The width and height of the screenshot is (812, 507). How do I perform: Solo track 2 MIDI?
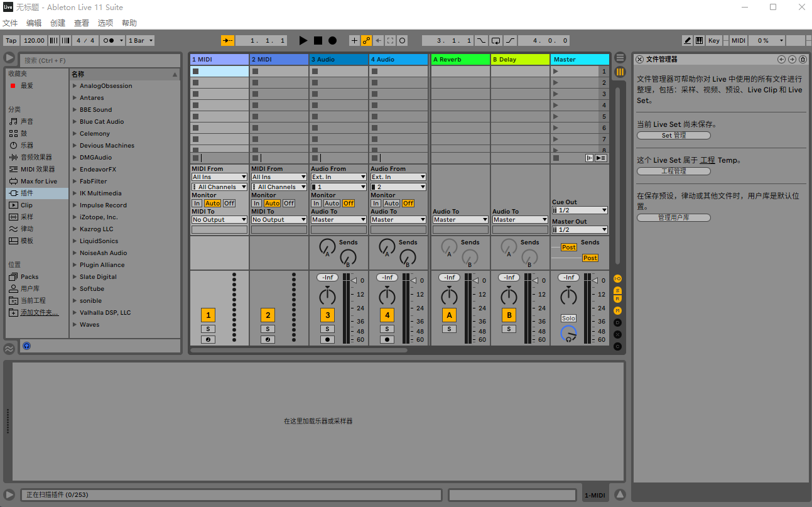(268, 329)
